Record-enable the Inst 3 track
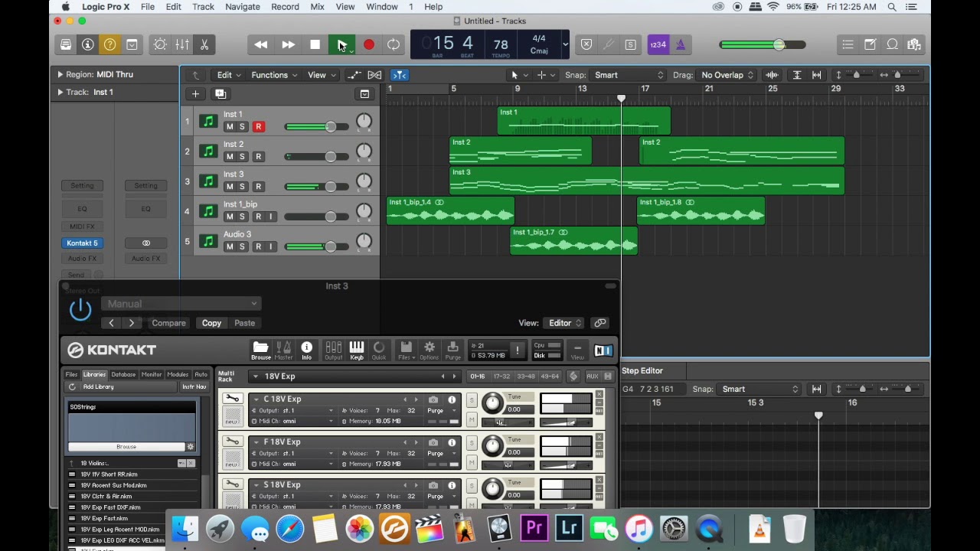Image resolution: width=980 pixels, height=551 pixels. pyautogui.click(x=258, y=187)
